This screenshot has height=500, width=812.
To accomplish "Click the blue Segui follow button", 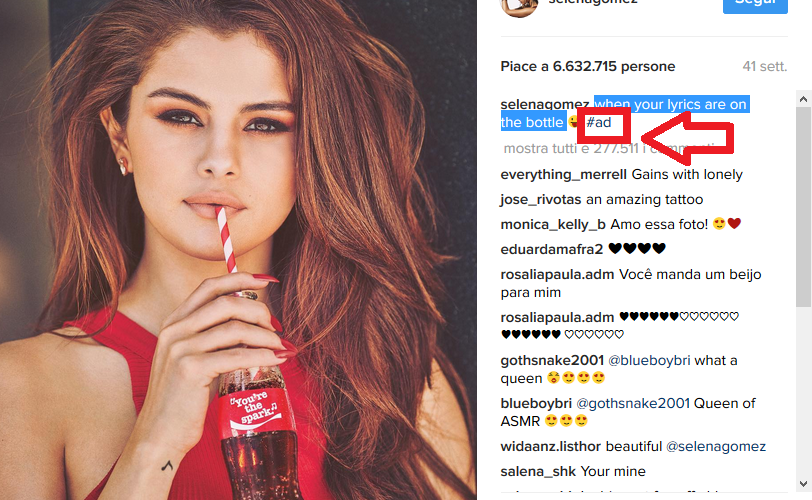I will (x=755, y=6).
